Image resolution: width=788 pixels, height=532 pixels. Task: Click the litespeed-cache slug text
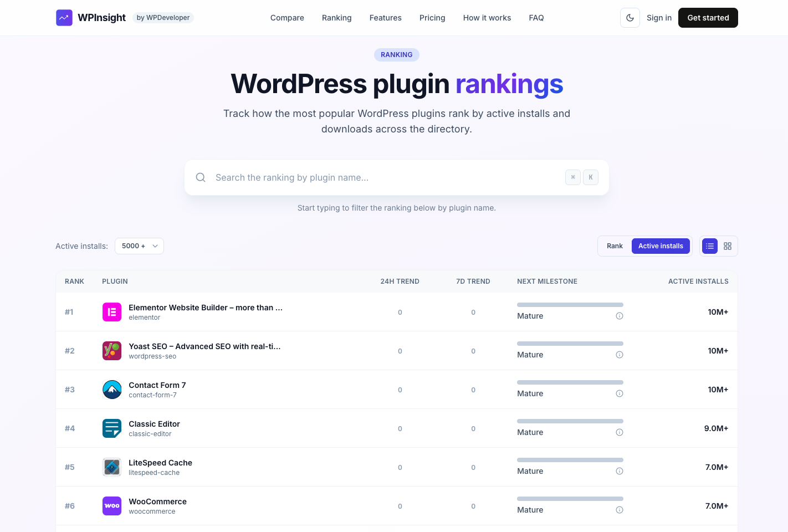point(154,473)
